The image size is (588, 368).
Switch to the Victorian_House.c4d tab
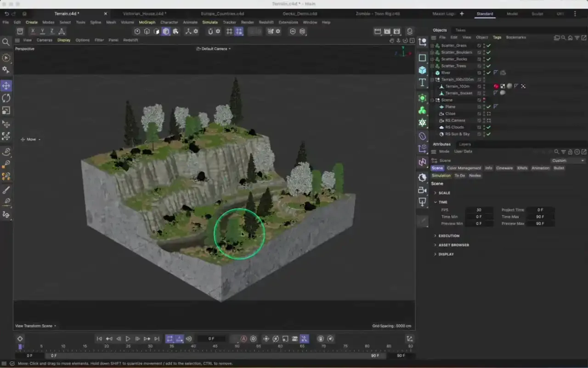145,14
